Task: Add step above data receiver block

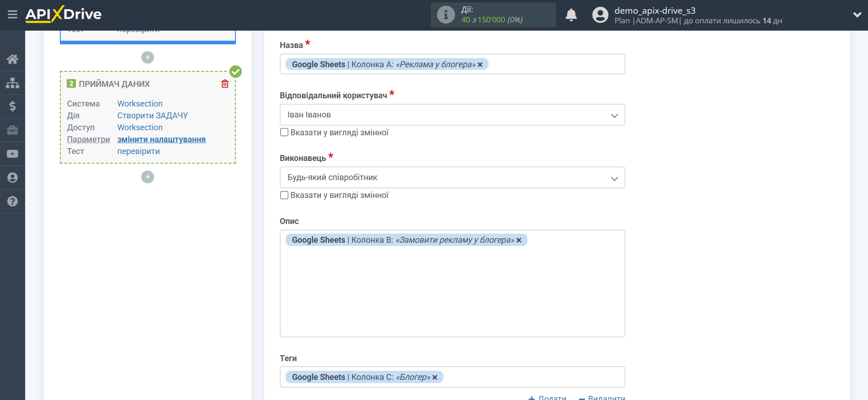Action: 148,57
